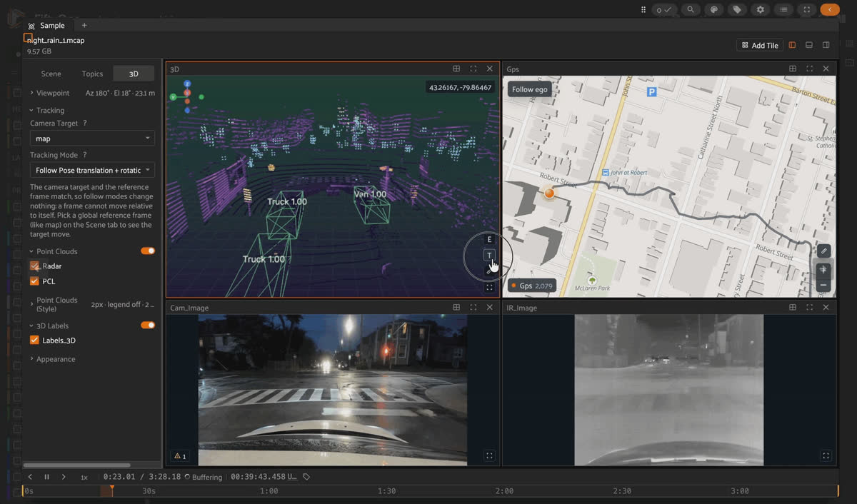Screen dimensions: 857x504
Task: Maximize the Cam_Image tile
Action: point(473,307)
